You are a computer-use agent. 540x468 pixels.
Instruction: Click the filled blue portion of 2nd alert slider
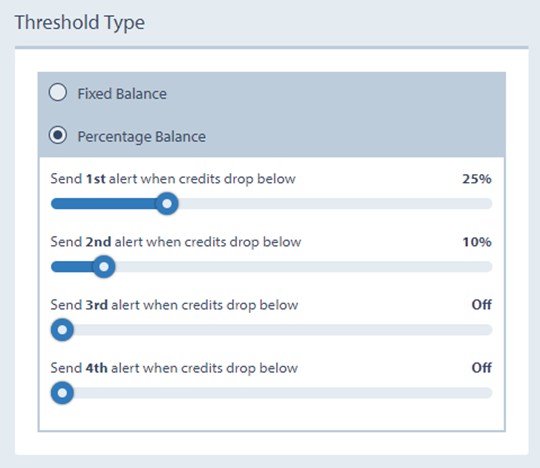pyautogui.click(x=72, y=267)
